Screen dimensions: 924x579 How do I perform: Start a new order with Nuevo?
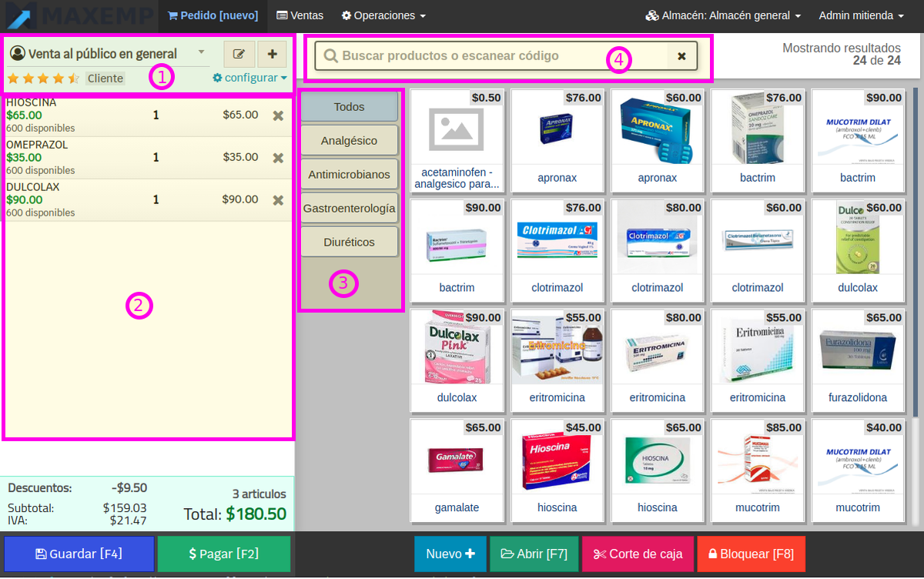tap(450, 554)
